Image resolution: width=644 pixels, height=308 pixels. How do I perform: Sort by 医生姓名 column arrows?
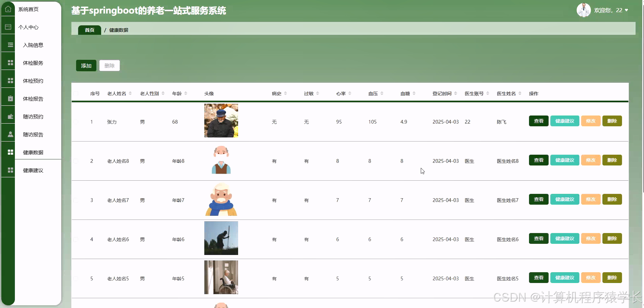520,94
